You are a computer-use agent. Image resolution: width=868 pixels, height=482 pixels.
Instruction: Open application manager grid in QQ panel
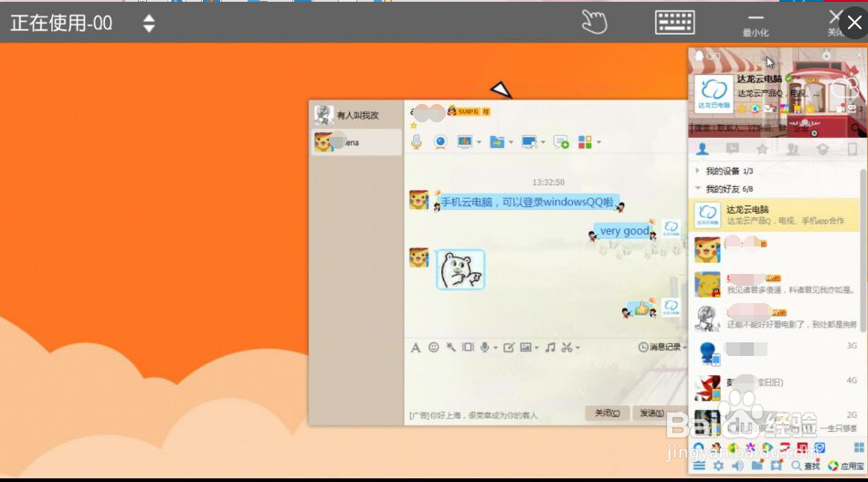click(x=859, y=447)
